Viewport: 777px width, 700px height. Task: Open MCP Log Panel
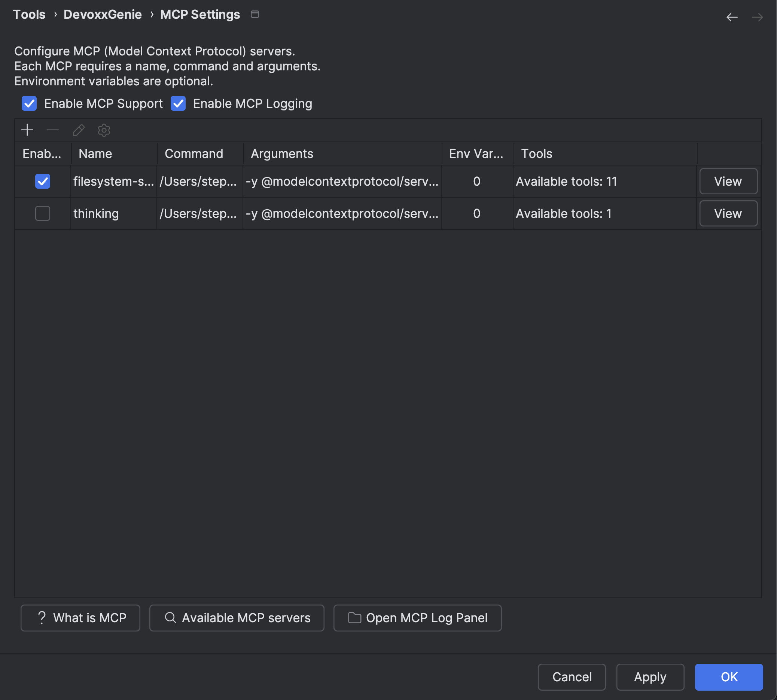point(417,618)
